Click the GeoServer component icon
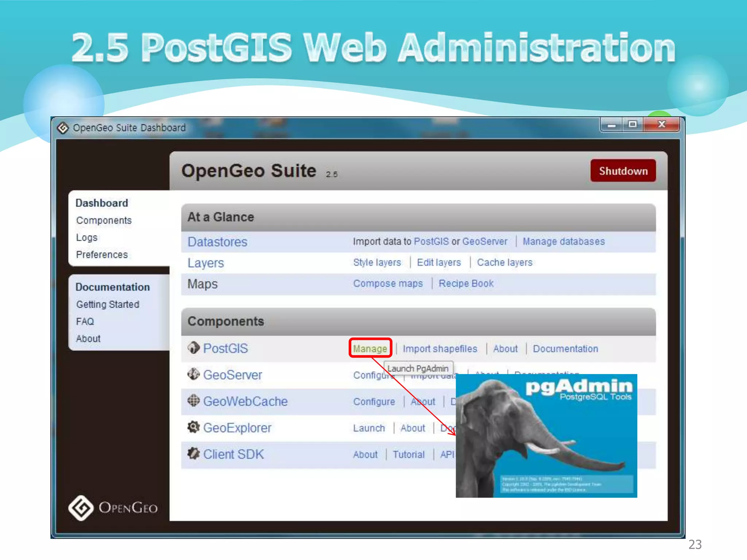 (x=193, y=374)
